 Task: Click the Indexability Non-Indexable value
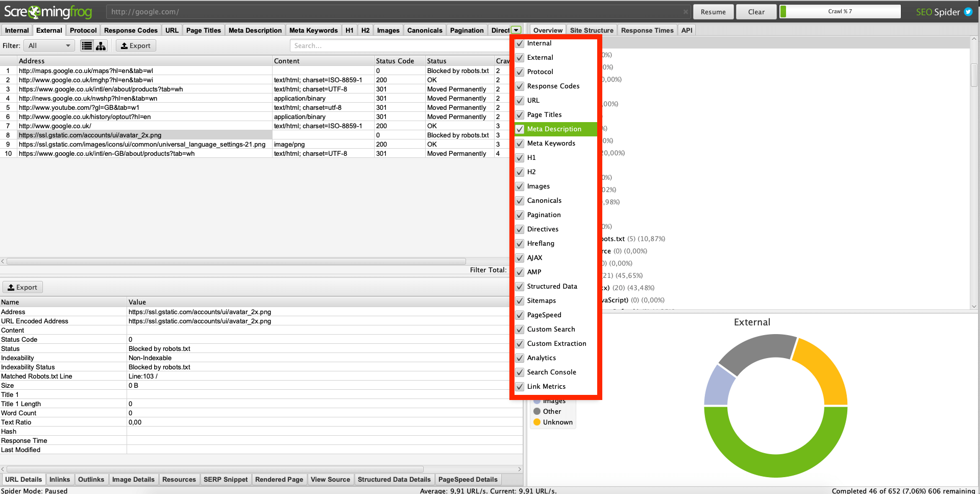point(150,358)
